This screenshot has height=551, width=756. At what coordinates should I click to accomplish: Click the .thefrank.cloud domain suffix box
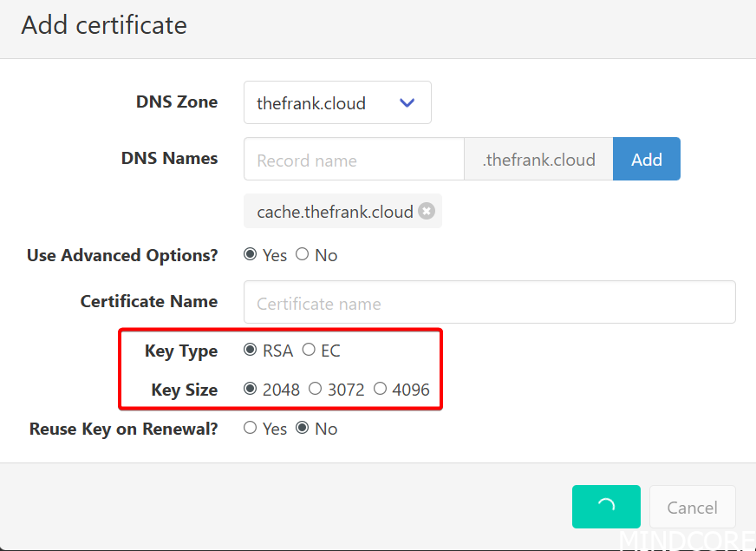[x=538, y=160]
